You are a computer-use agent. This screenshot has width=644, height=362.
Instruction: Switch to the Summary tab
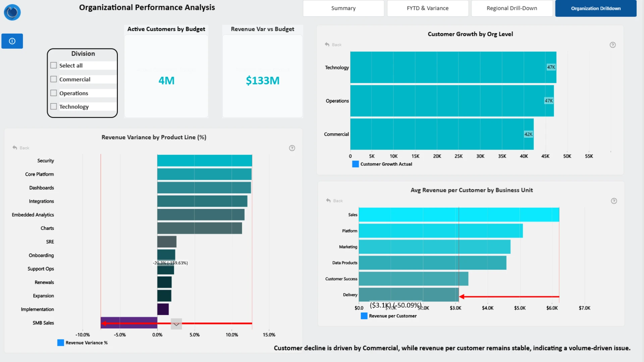click(x=343, y=8)
